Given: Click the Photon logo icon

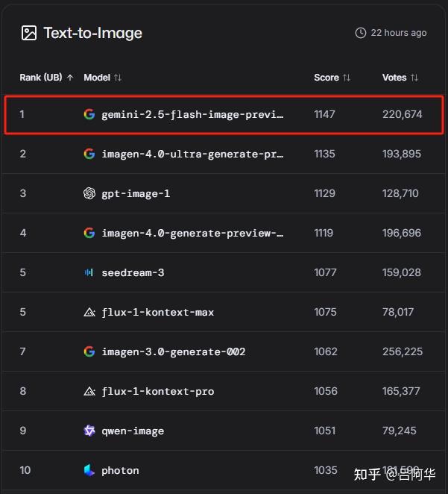Looking at the screenshot, I should point(89,470).
